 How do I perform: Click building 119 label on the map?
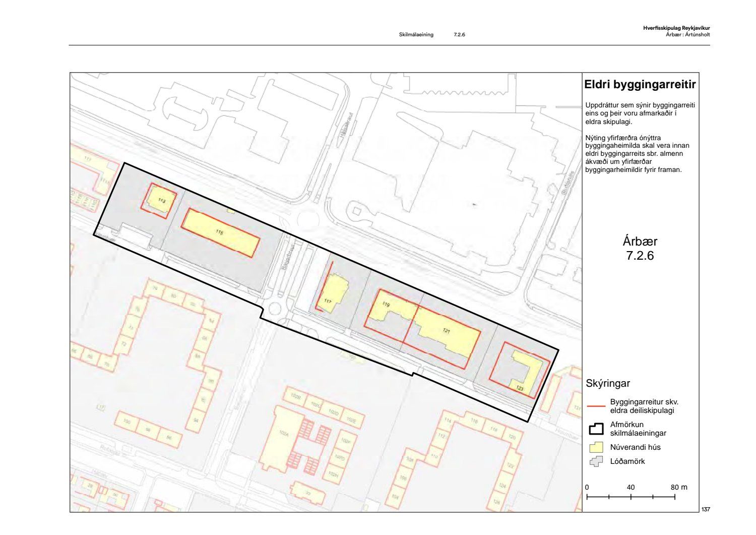[x=386, y=305]
